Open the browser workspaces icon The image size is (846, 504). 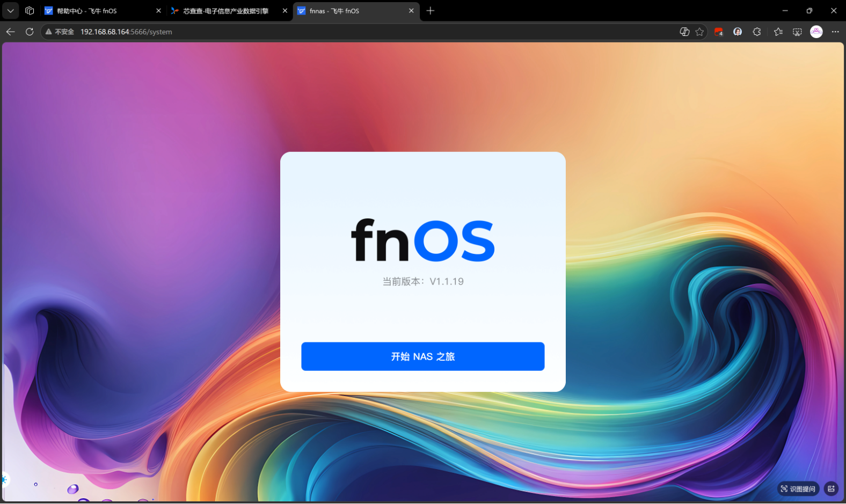tap(30, 11)
